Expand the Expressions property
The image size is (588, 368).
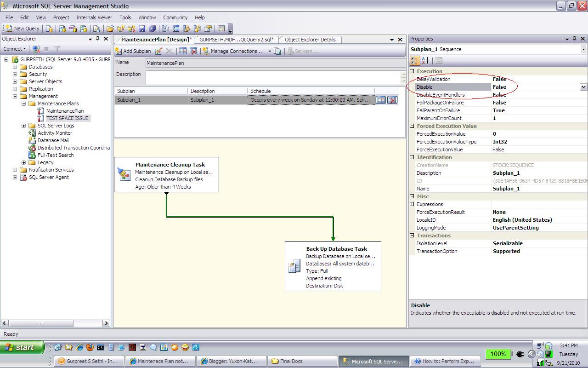click(412, 204)
